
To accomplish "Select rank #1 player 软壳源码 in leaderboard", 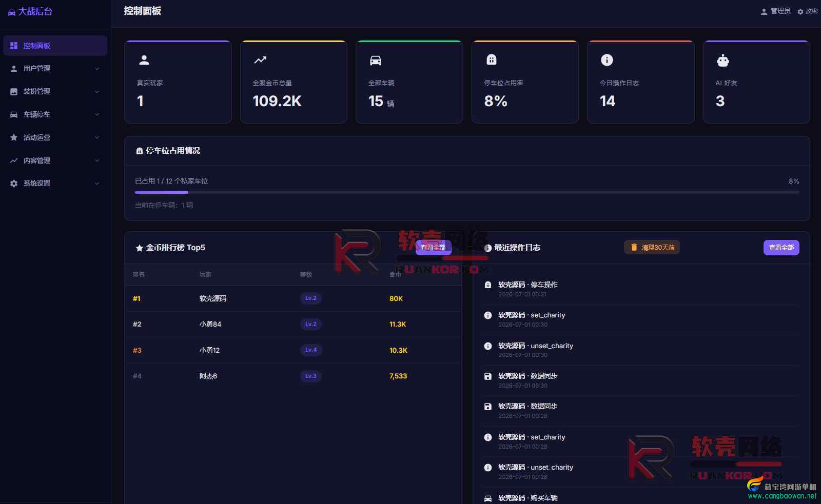I will point(213,298).
